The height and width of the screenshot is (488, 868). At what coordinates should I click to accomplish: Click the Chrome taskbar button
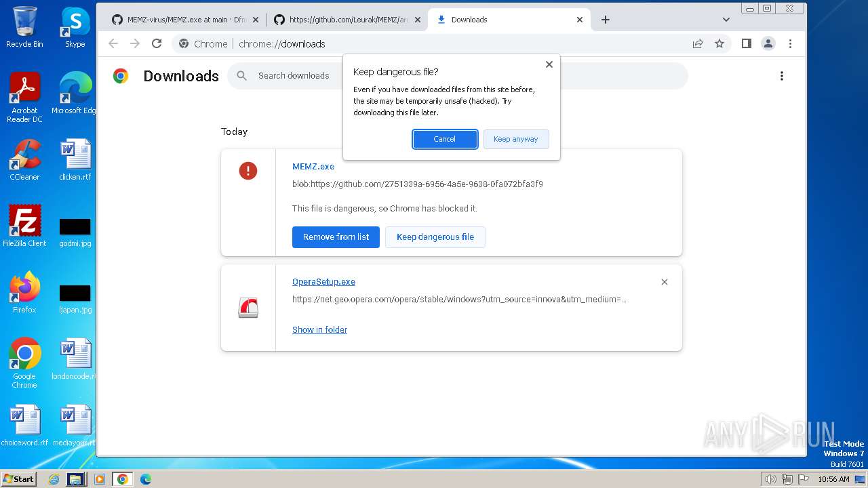tap(123, 479)
